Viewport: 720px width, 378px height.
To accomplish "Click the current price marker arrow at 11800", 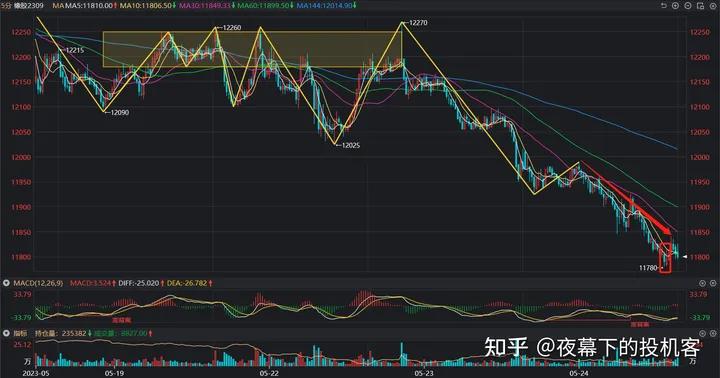I will tap(685, 257).
